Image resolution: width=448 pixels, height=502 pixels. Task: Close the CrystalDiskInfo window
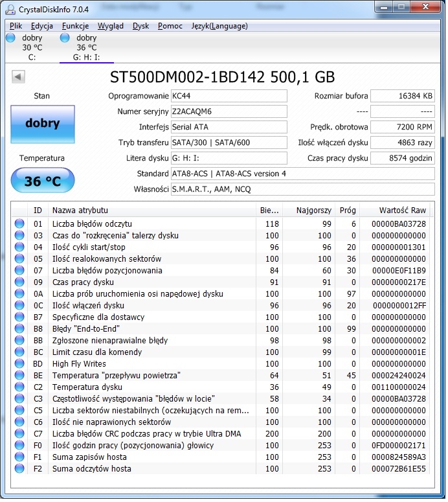(x=425, y=7)
